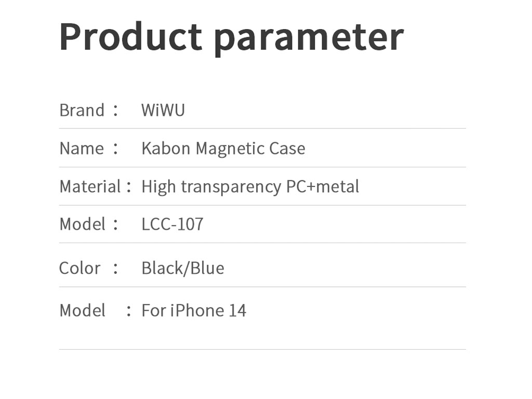Select the LCC-107 model number

coord(172,224)
